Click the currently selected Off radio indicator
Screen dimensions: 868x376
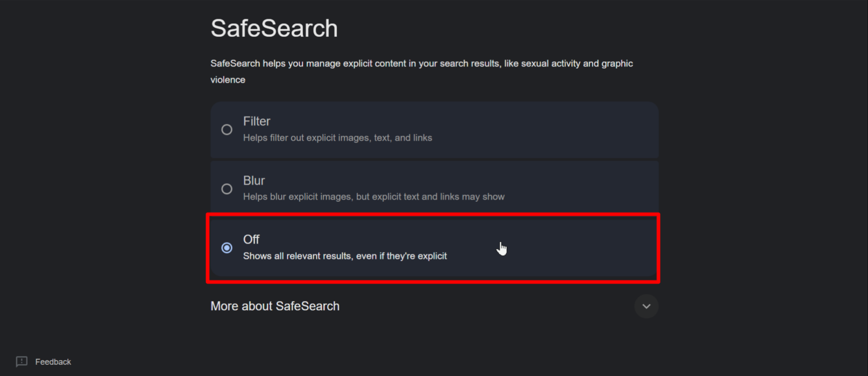coord(227,248)
